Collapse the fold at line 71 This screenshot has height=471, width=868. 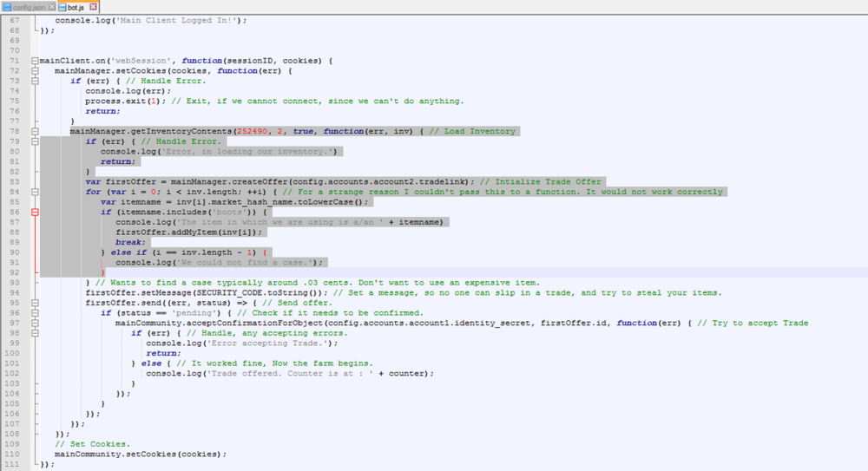(x=36, y=61)
